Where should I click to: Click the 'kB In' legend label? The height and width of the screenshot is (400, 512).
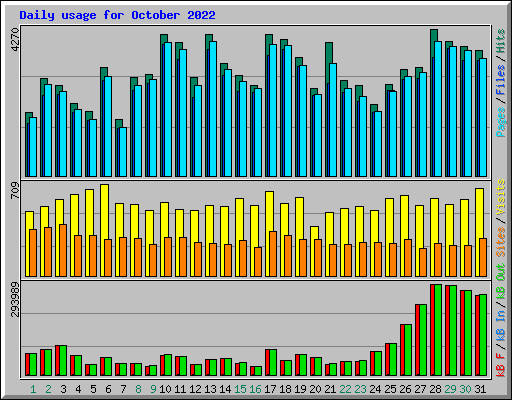pos(501,325)
